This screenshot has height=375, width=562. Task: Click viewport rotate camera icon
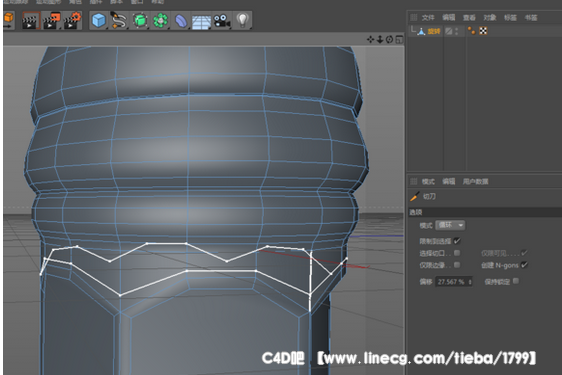390,39
